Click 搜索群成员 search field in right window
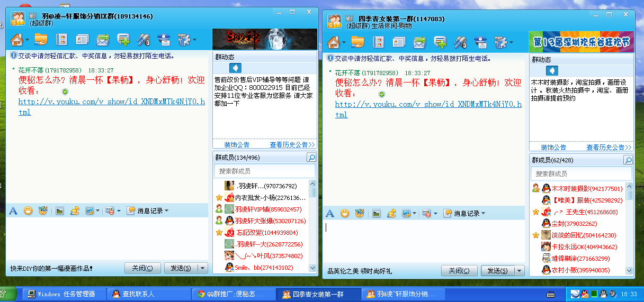 point(577,173)
